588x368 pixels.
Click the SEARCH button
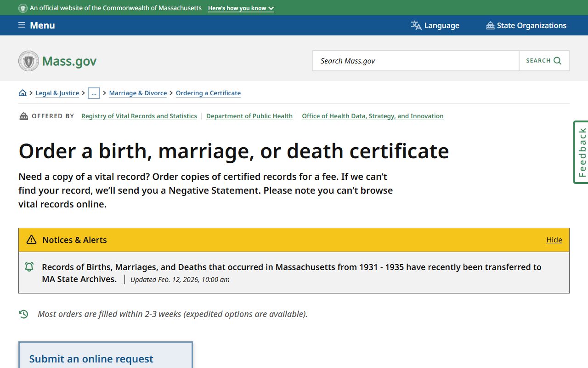point(544,61)
